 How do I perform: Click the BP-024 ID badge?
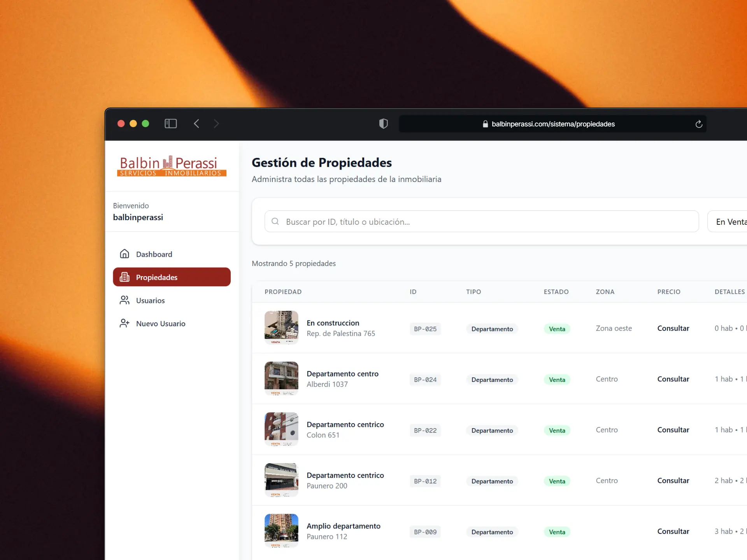pos(425,380)
